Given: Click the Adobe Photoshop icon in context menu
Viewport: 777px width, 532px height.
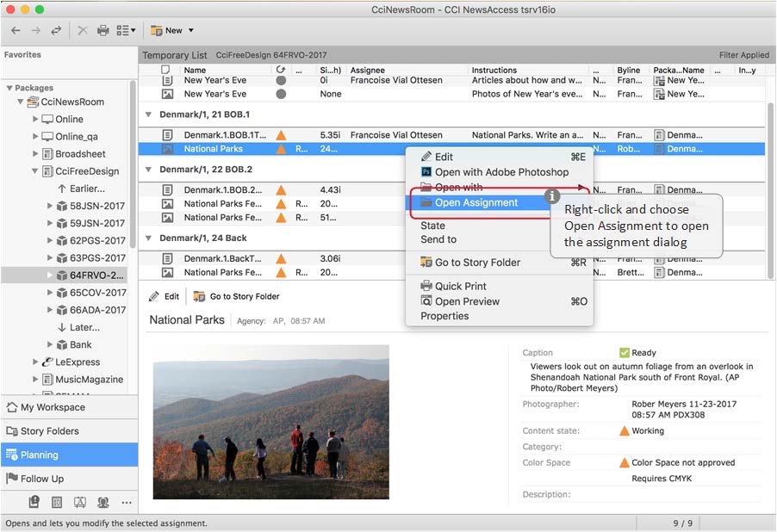Looking at the screenshot, I should pos(426,172).
